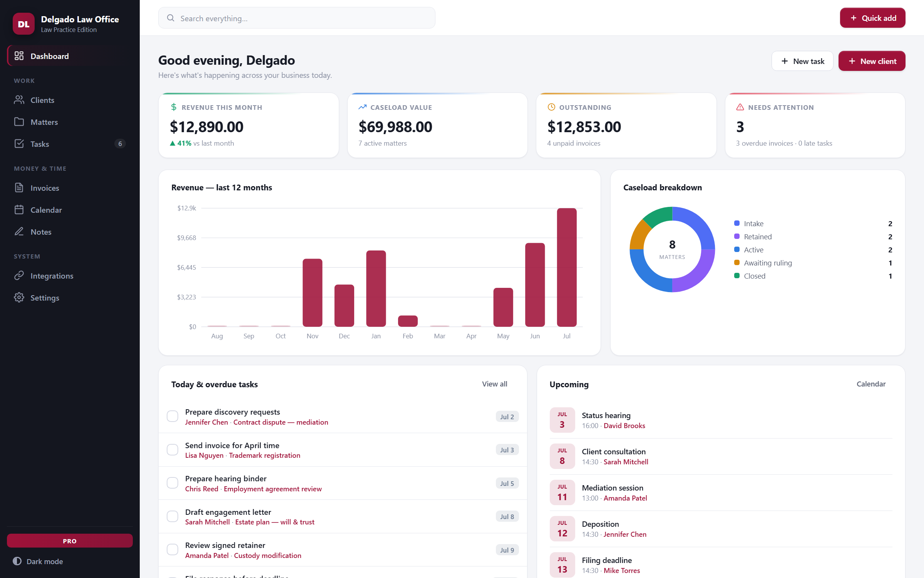
Task: Click the dollar icon on Revenue card
Action: tap(174, 107)
